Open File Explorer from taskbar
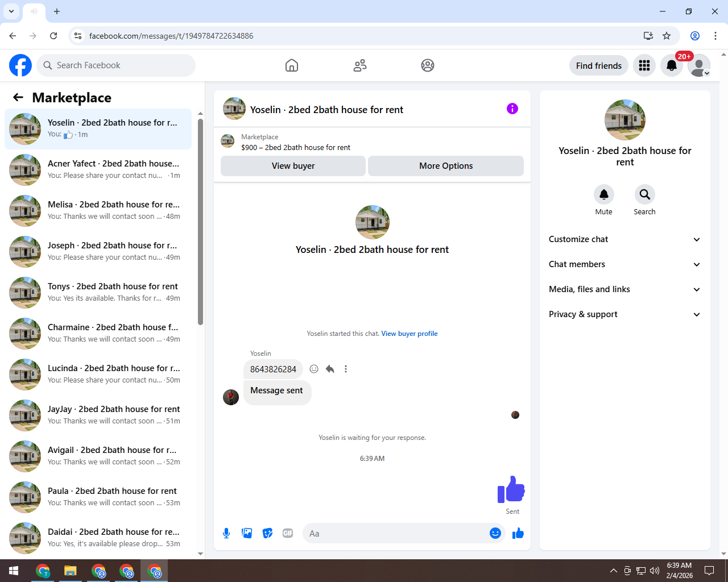This screenshot has height=582, width=728. click(x=70, y=571)
